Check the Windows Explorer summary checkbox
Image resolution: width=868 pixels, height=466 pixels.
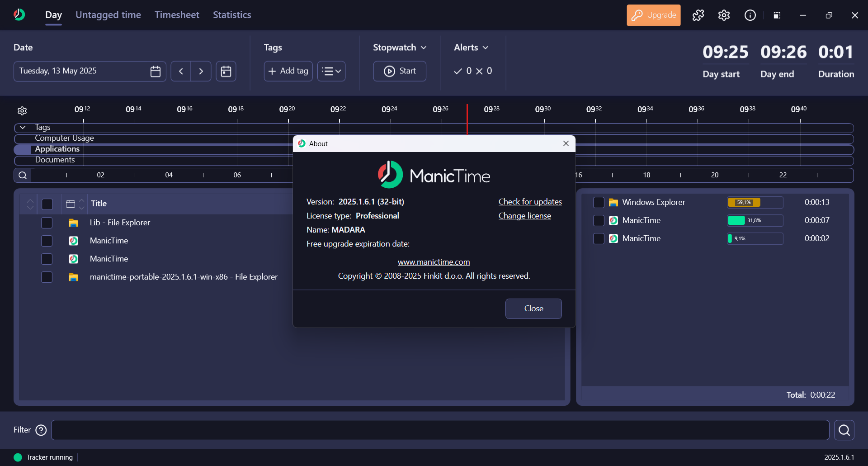pyautogui.click(x=599, y=202)
